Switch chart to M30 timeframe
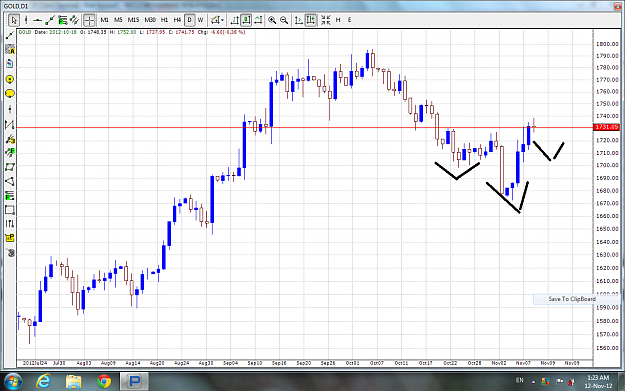 click(150, 20)
